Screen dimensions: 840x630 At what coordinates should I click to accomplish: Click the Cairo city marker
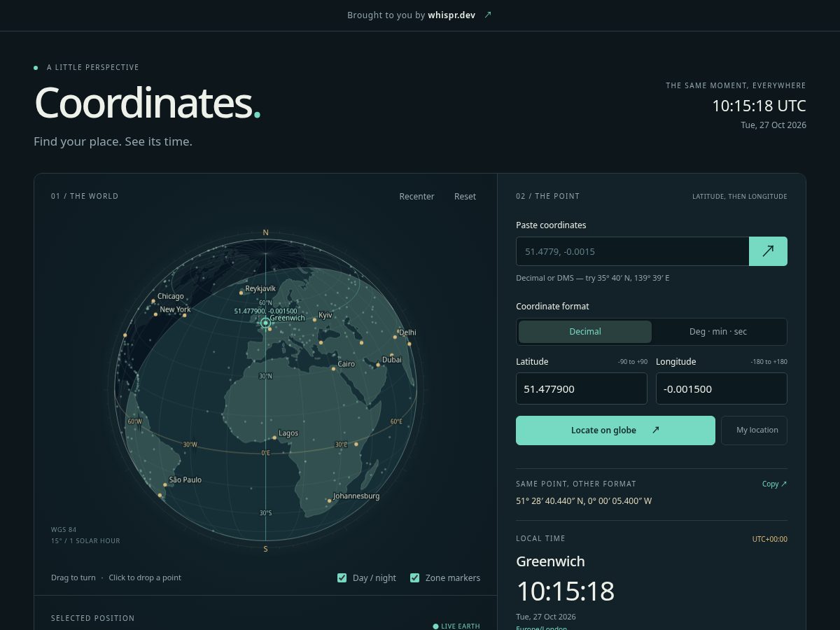coord(333,369)
